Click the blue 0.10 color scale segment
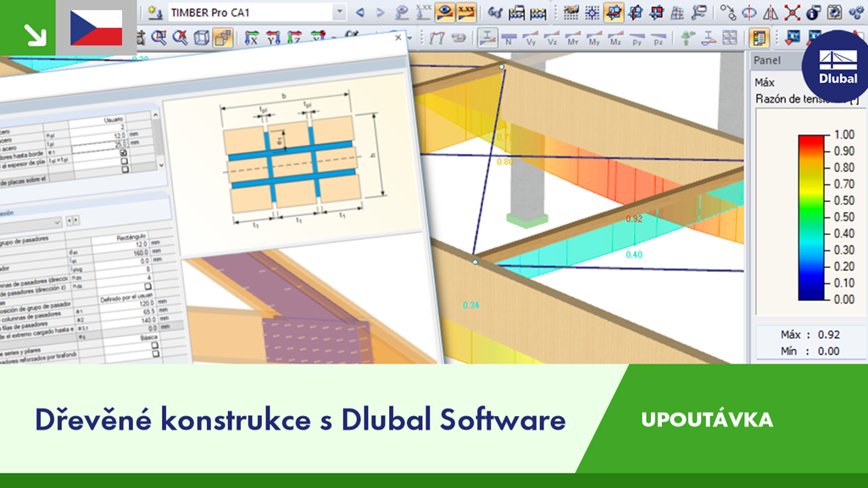This screenshot has width=868, height=488. (811, 283)
